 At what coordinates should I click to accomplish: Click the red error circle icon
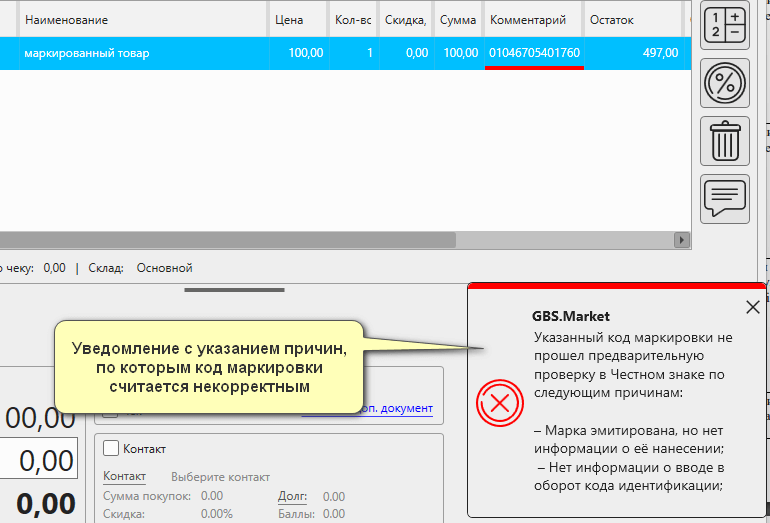(498, 404)
